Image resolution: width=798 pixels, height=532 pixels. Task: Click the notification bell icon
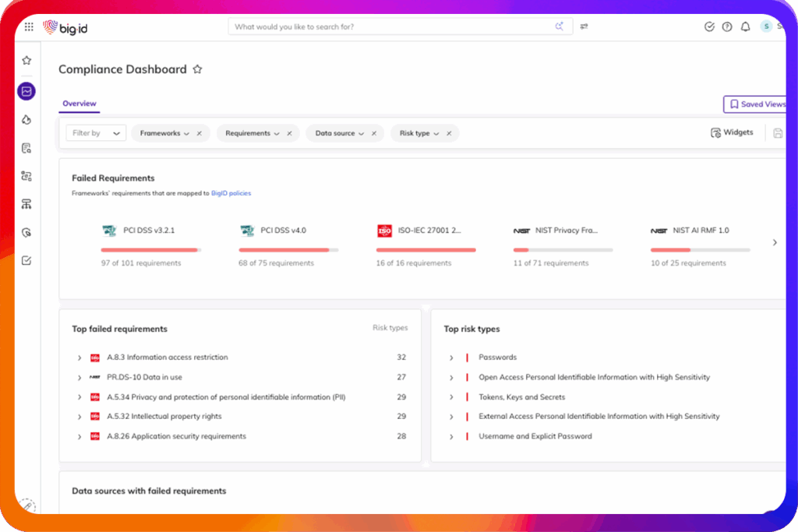click(745, 26)
